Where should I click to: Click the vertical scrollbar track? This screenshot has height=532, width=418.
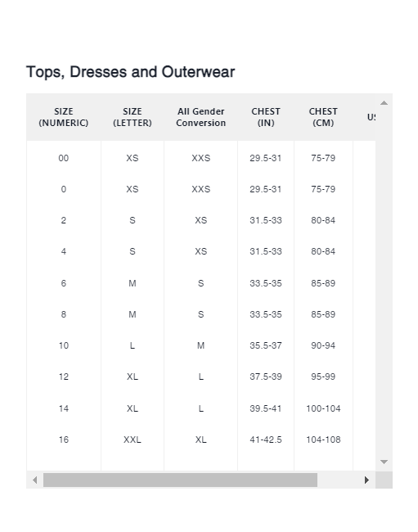point(384,282)
